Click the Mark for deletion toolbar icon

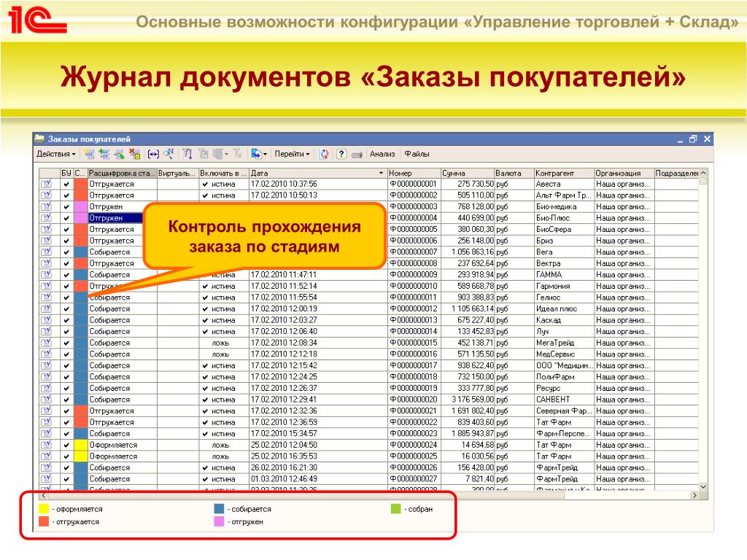[135, 154]
